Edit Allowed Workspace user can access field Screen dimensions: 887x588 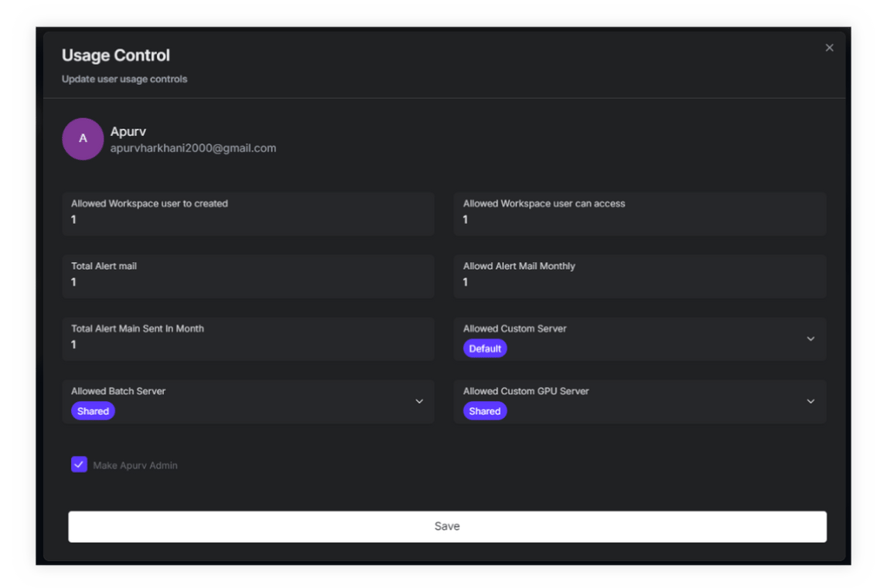pyautogui.click(x=640, y=214)
